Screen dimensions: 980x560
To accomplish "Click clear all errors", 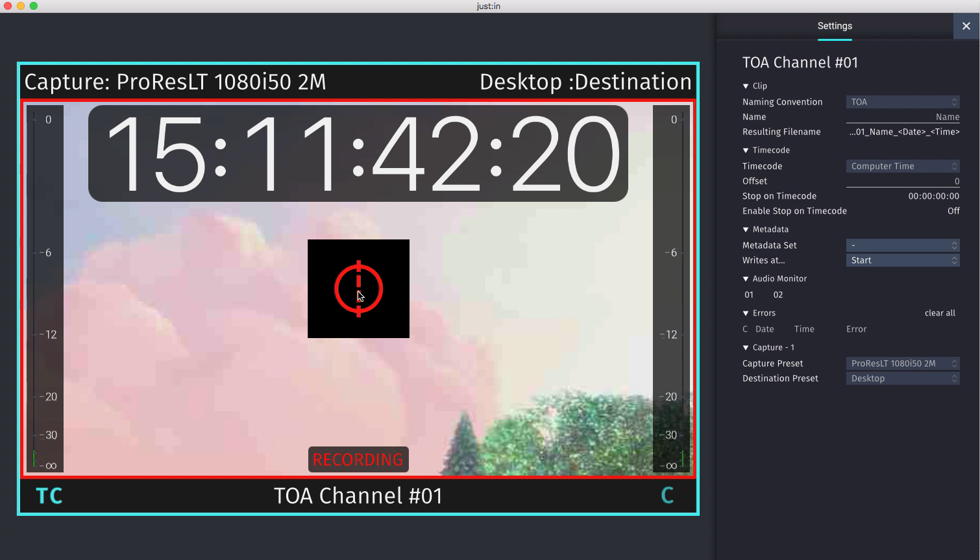I will [x=940, y=313].
